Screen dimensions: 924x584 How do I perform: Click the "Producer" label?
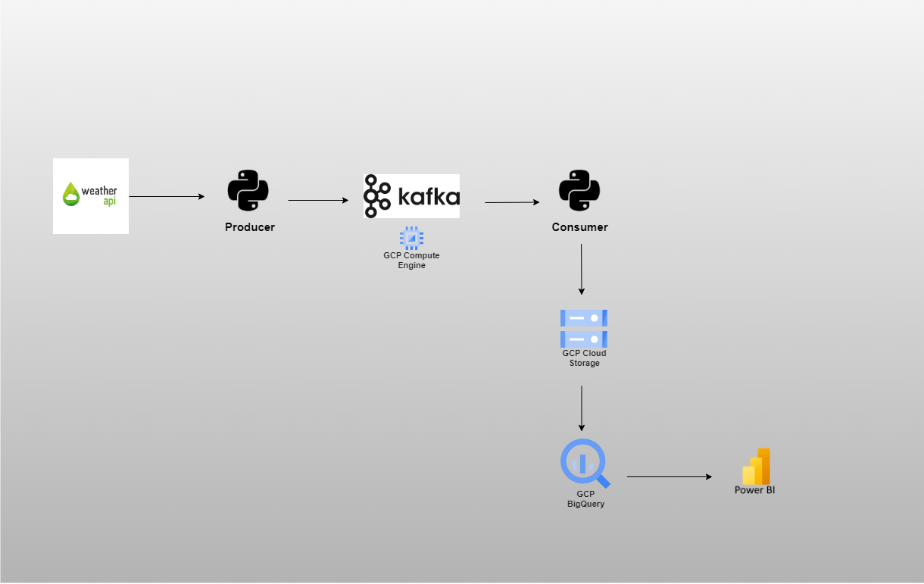(x=250, y=227)
